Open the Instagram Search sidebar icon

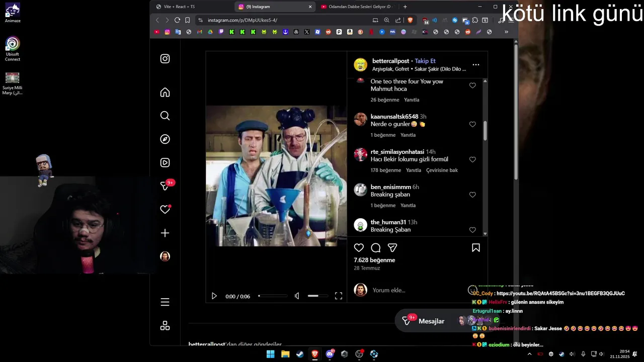click(x=165, y=116)
